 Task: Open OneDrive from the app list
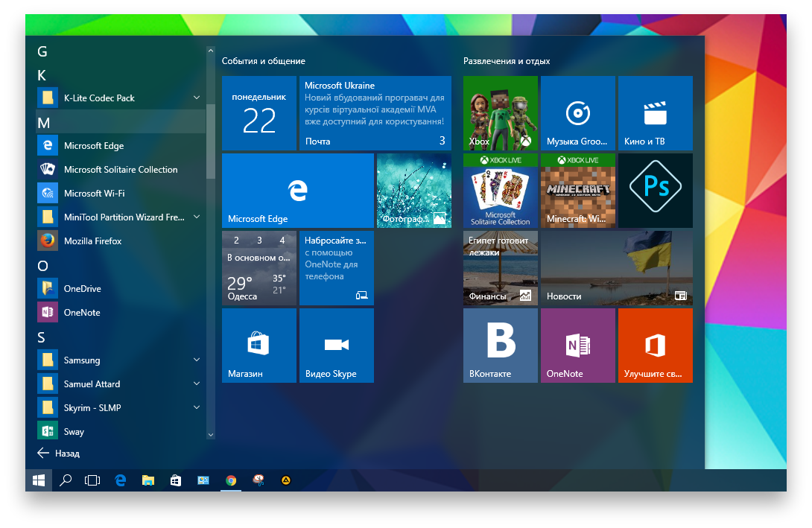point(121,288)
